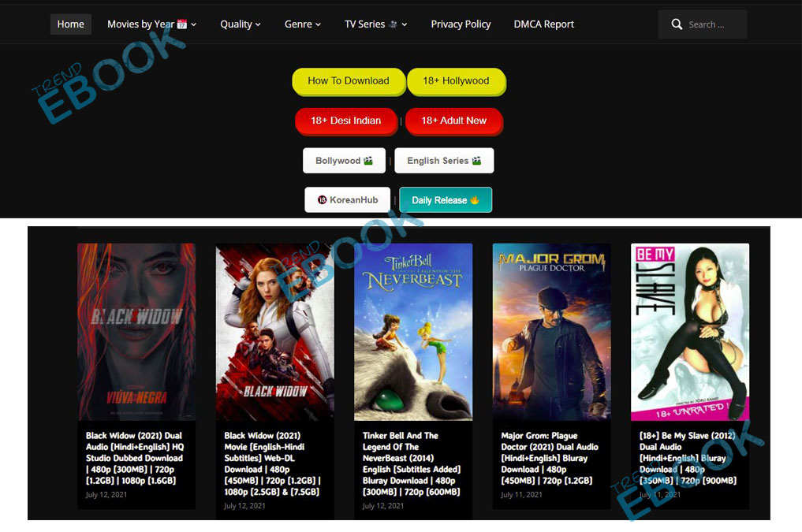
Task: Open the Daily Release button
Action: click(446, 200)
